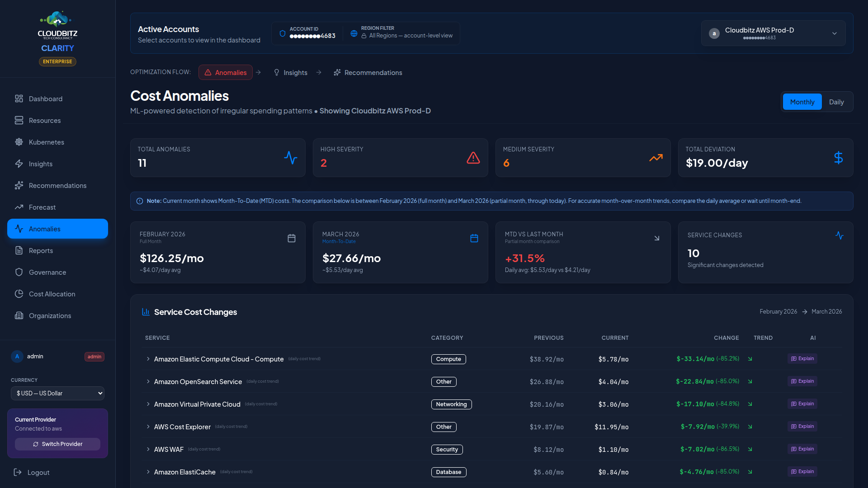Expand the Amazon OpenSearch Service row
Image resolution: width=868 pixels, height=488 pixels.
(148, 381)
